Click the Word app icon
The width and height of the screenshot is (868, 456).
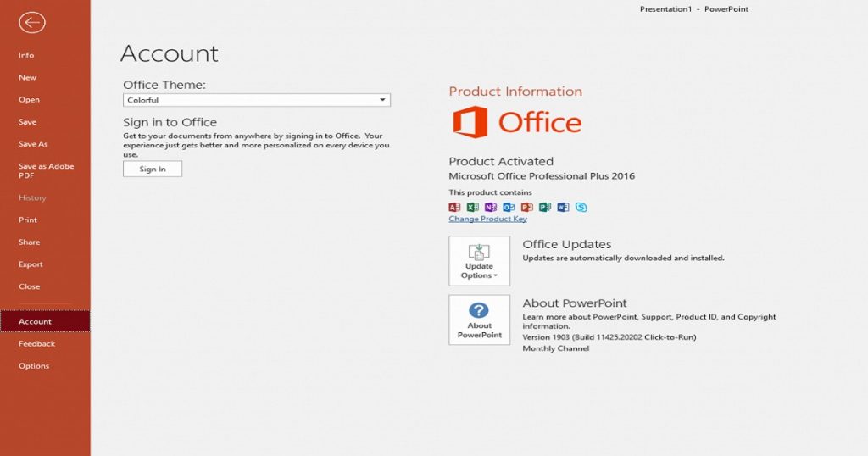point(563,207)
